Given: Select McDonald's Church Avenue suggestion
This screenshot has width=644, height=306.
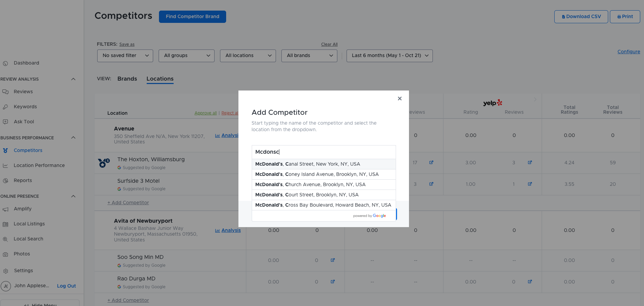Looking at the screenshot, I should click(324, 185).
